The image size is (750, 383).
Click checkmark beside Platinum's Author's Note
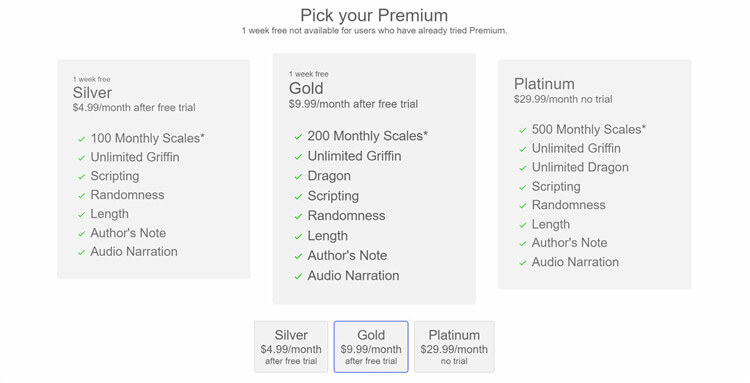pyautogui.click(x=523, y=243)
